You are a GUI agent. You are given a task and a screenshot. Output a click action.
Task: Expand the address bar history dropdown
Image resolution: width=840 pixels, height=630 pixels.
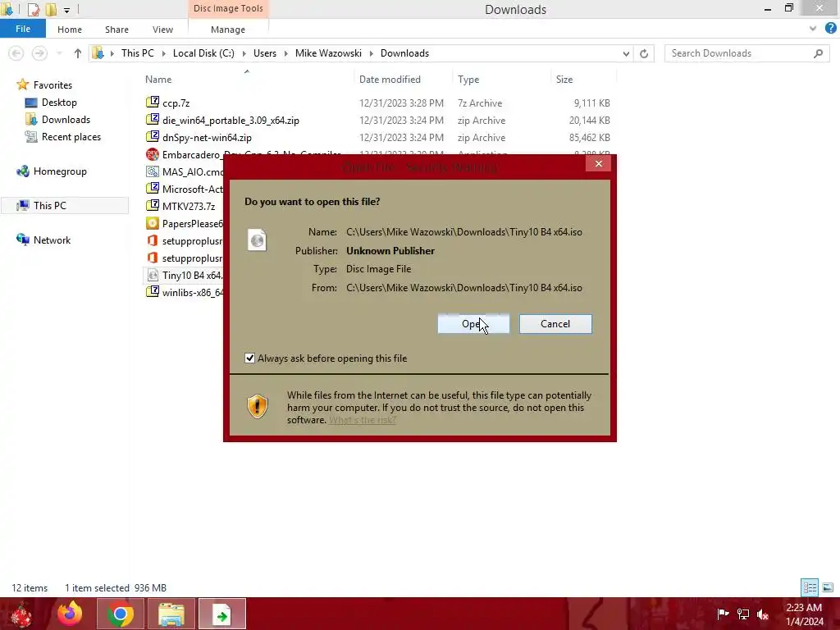coord(626,53)
